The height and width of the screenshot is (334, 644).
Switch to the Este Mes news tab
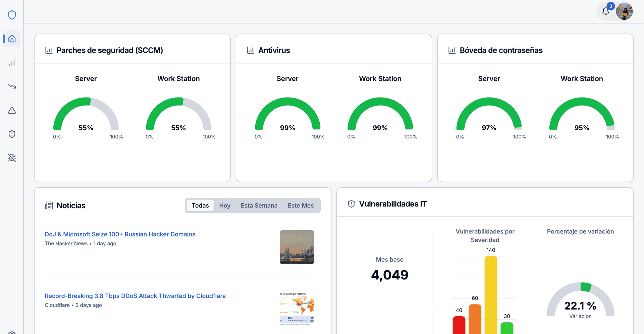click(x=301, y=205)
